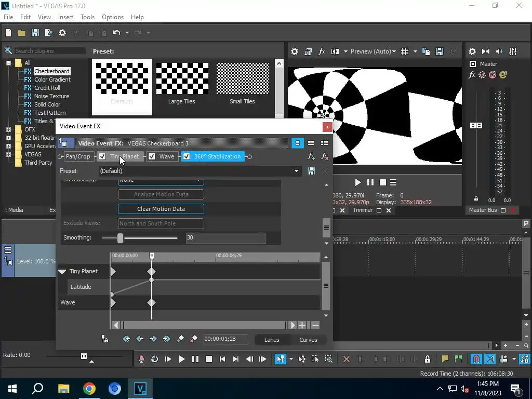
Task: Open the File menu
Action: click(8, 17)
